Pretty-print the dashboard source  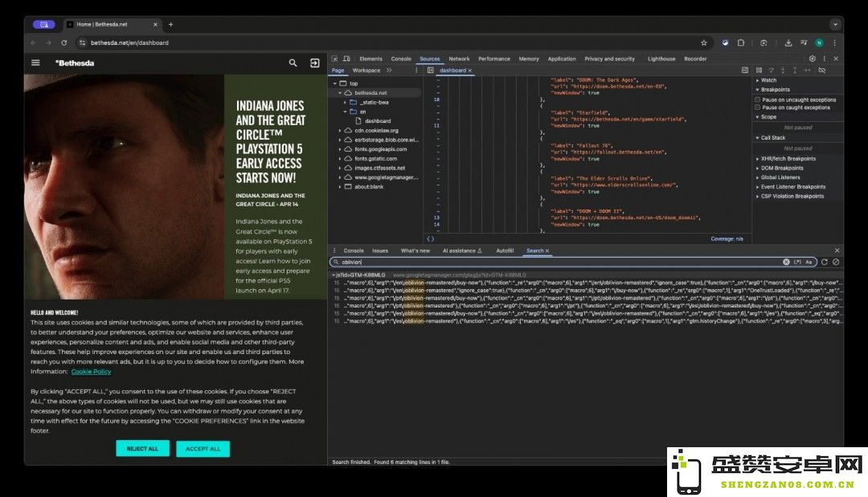tap(430, 238)
